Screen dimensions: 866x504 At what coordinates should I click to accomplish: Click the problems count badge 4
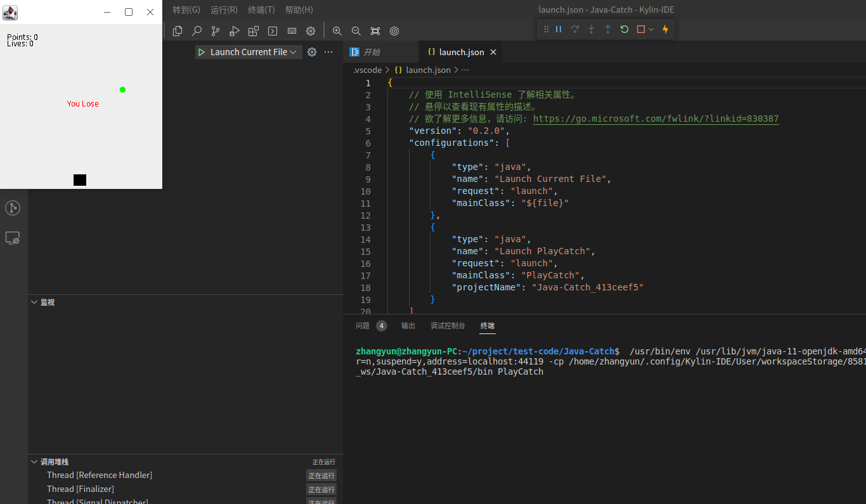point(381,326)
